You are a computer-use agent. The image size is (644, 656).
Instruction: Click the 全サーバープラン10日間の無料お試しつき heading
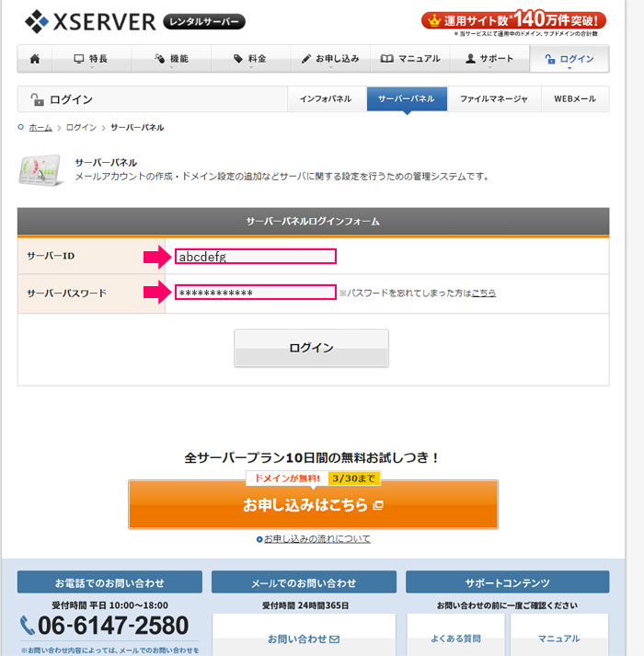[312, 457]
